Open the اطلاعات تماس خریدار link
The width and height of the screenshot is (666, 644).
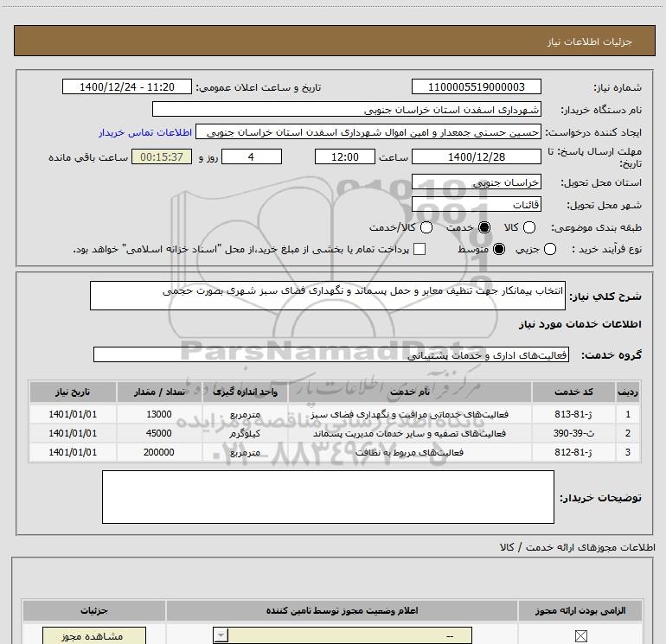145,132
